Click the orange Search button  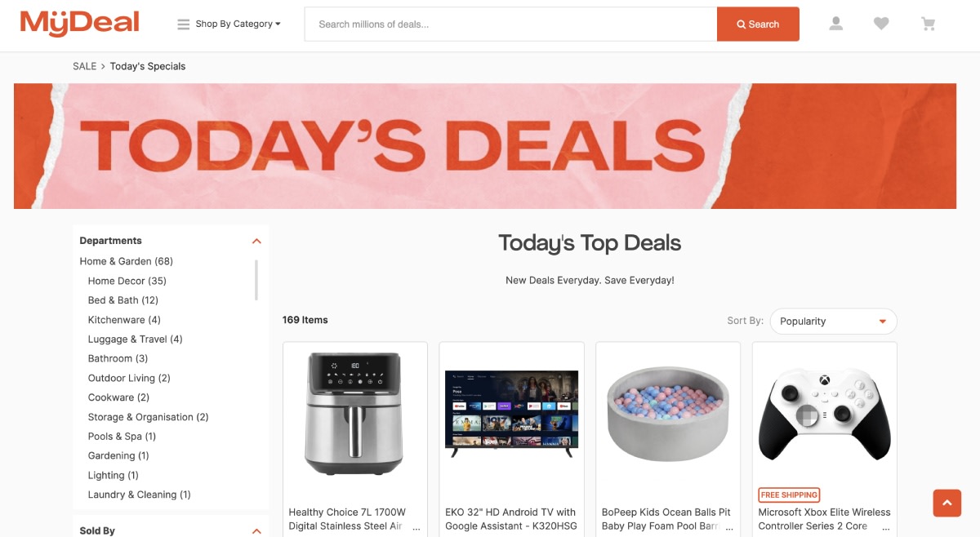pyautogui.click(x=758, y=24)
